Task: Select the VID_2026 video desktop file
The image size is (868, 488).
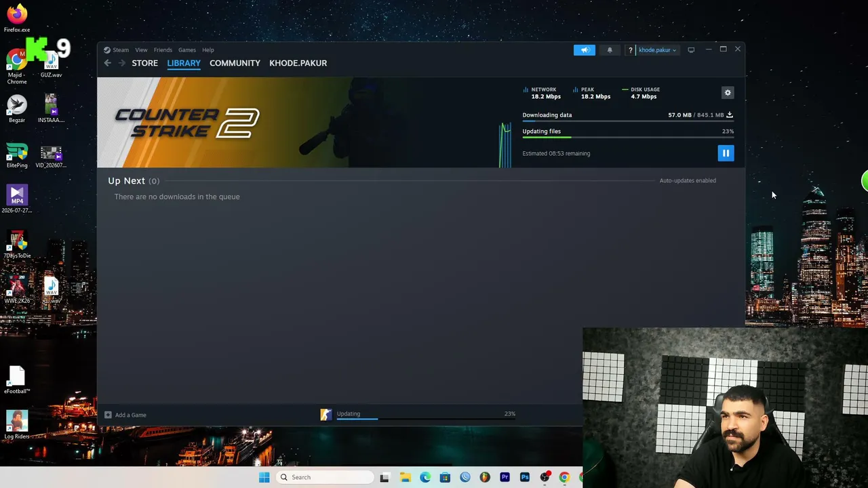Action: click(51, 155)
